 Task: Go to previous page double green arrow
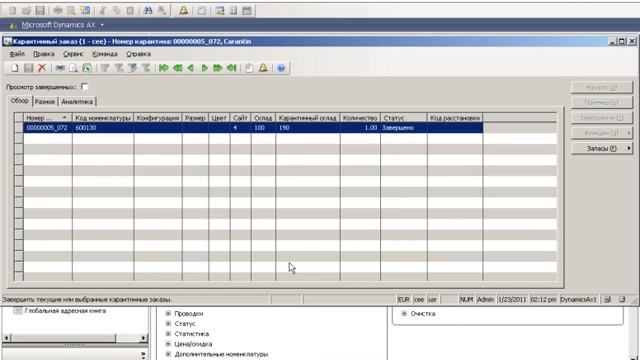(x=177, y=68)
